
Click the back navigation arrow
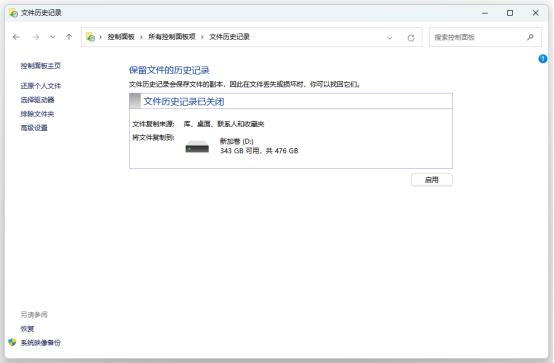pyautogui.click(x=16, y=37)
